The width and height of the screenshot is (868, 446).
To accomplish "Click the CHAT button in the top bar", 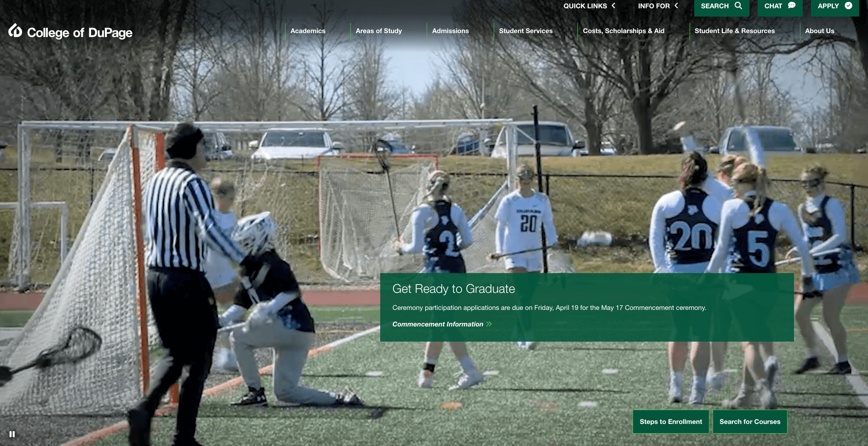I will tap(780, 6).
